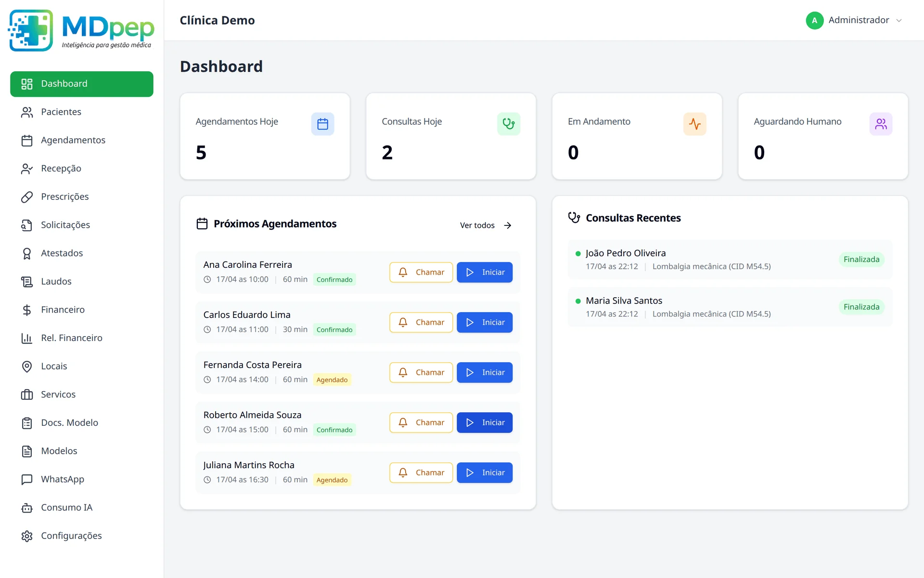Open the Pacientes section icon in sidebar
Viewport: 924px width, 578px height.
[x=27, y=112]
